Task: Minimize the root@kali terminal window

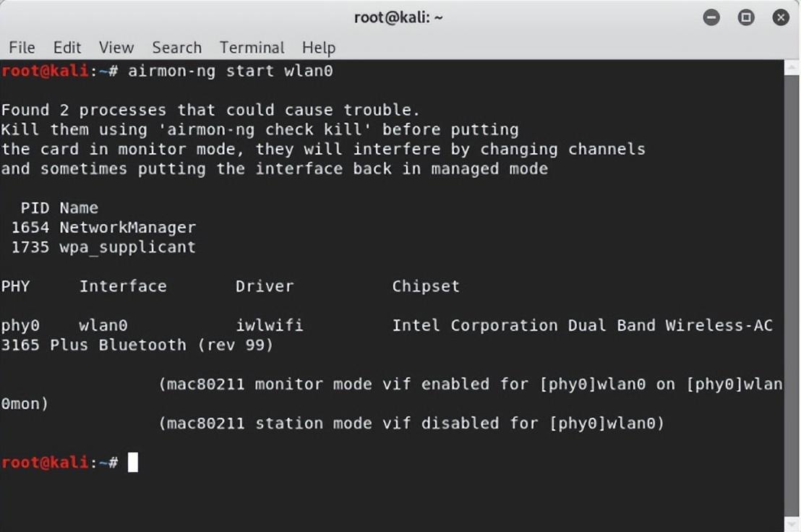Action: pyautogui.click(x=711, y=18)
